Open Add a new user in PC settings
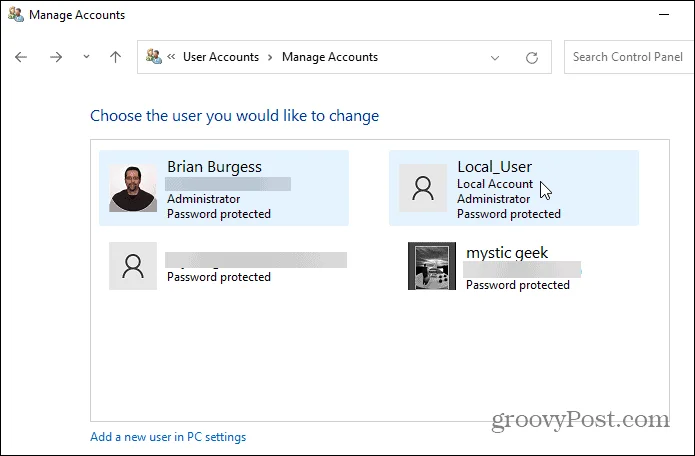The width and height of the screenshot is (695, 456). [x=168, y=437]
